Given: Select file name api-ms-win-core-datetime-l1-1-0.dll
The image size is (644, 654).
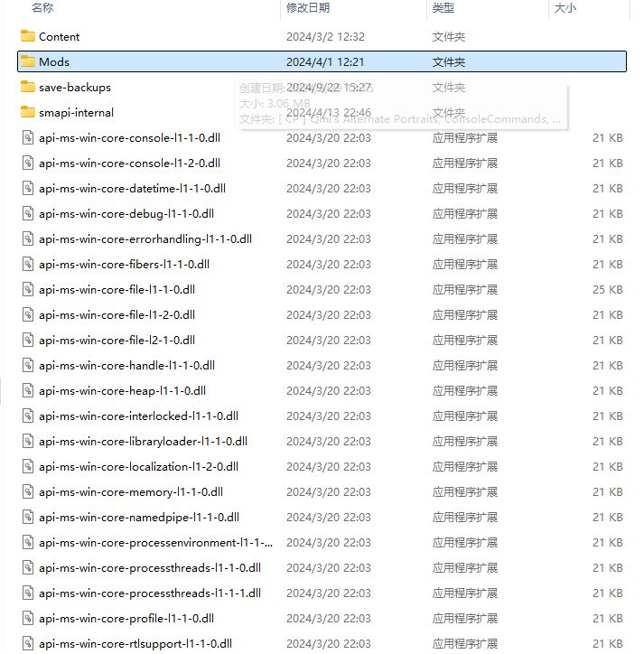Looking at the screenshot, I should coord(132,189).
